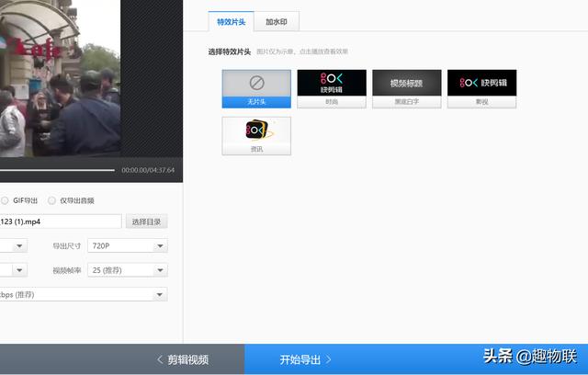Click 开始导出 to start exporting
588x375 pixels.
(305, 359)
